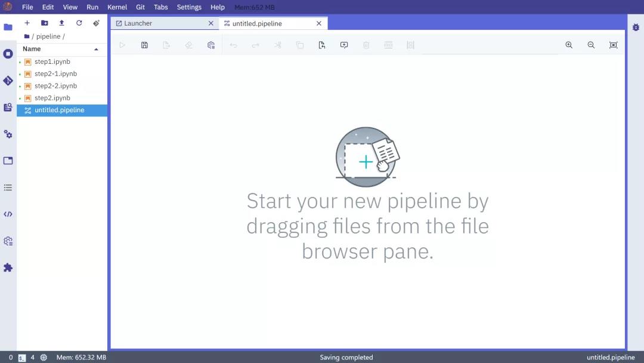
Task: Close the Launcher tab
Action: point(210,23)
